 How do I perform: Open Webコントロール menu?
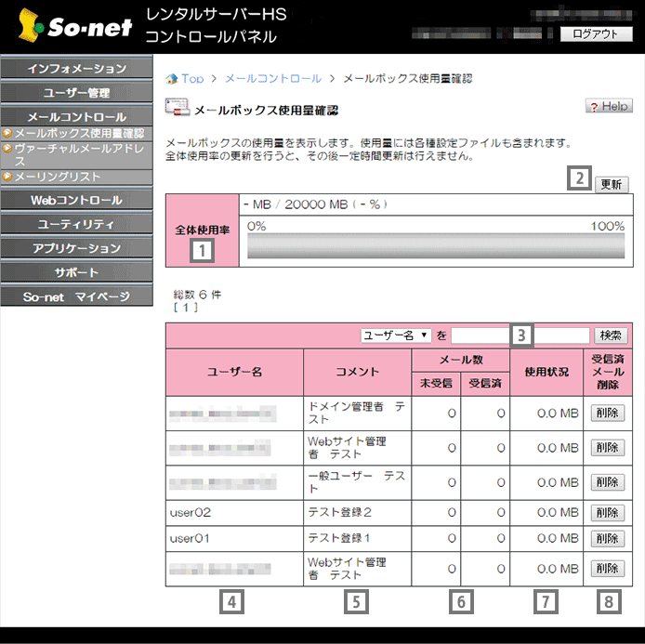point(76,201)
